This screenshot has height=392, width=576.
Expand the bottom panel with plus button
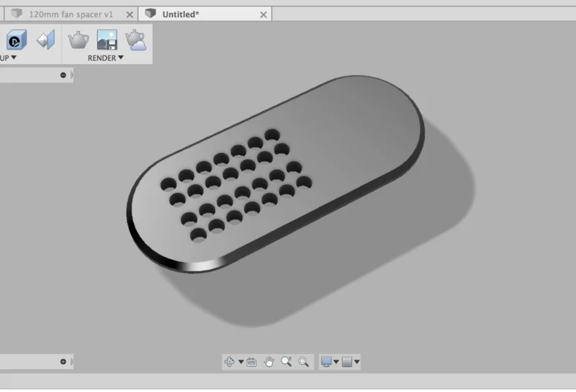tap(63, 362)
